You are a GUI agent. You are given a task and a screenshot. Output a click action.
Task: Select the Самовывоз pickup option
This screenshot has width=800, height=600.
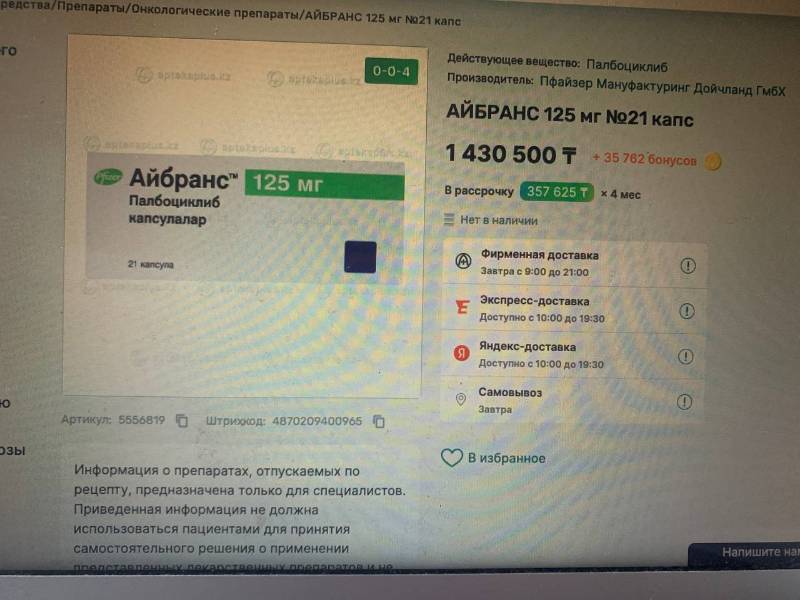point(572,401)
